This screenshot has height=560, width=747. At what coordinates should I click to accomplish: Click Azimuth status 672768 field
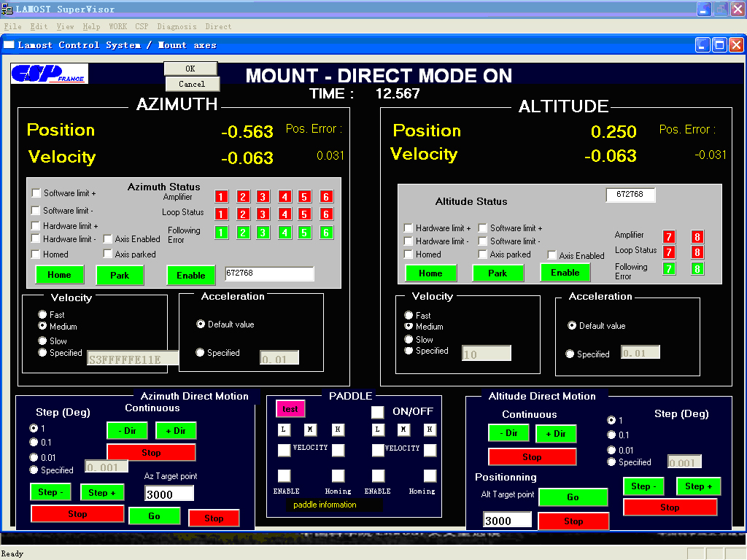[269, 273]
